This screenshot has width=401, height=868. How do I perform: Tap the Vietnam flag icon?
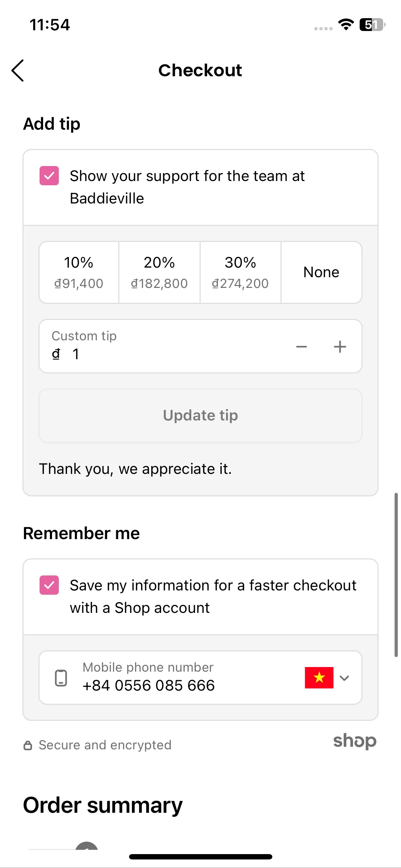(x=319, y=678)
